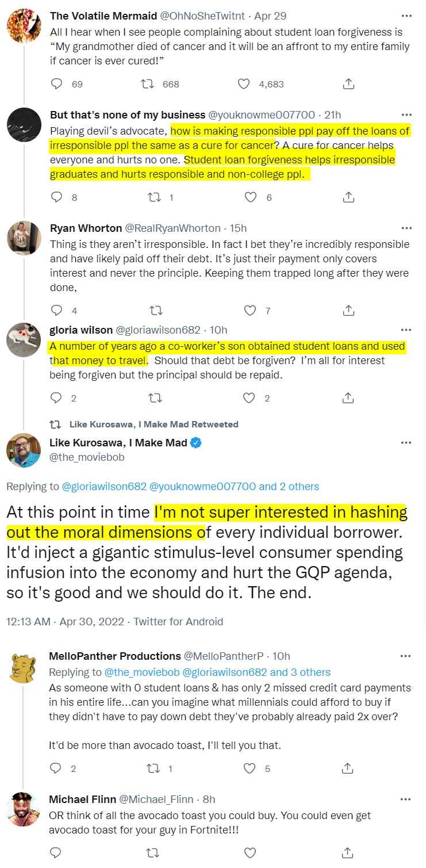Retweet gloria wilson's reply

(x=155, y=397)
